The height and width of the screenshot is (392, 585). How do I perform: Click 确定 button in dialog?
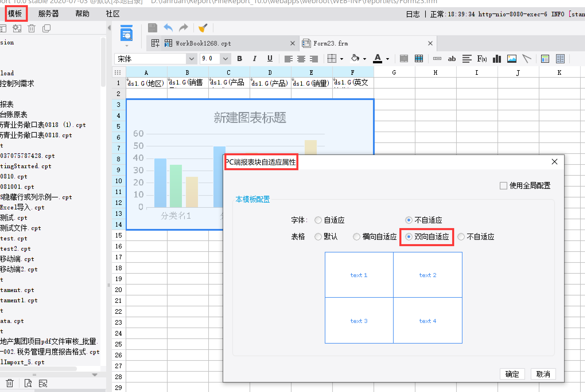(x=512, y=374)
